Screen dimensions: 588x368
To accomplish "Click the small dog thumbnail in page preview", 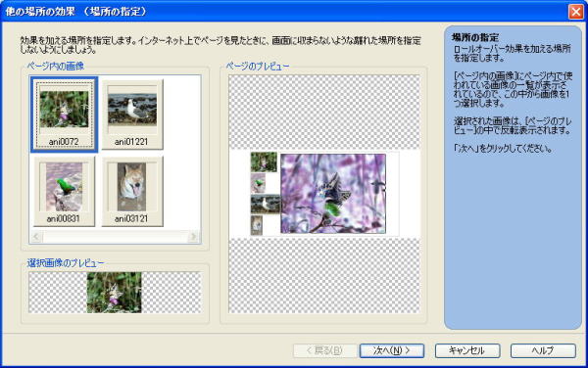I will (x=257, y=225).
